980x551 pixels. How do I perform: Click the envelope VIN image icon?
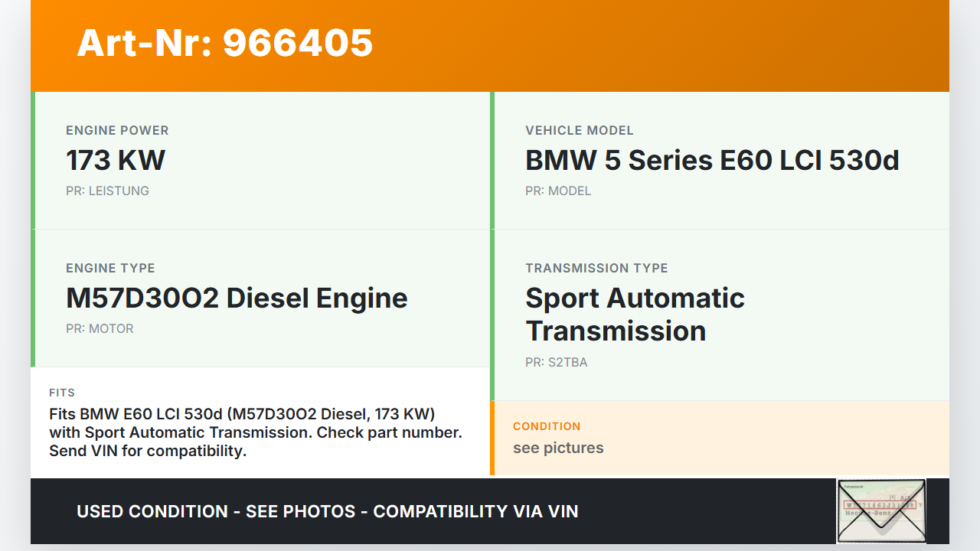pos(881,510)
